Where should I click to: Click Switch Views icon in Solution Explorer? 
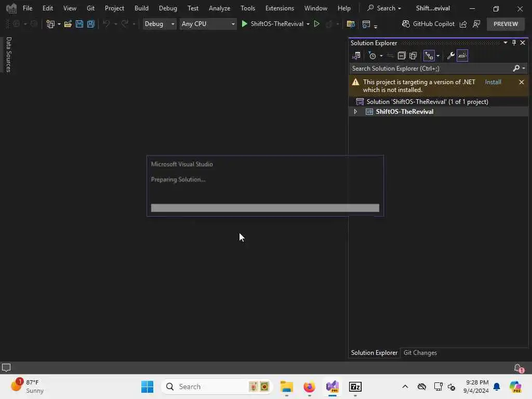(x=356, y=56)
